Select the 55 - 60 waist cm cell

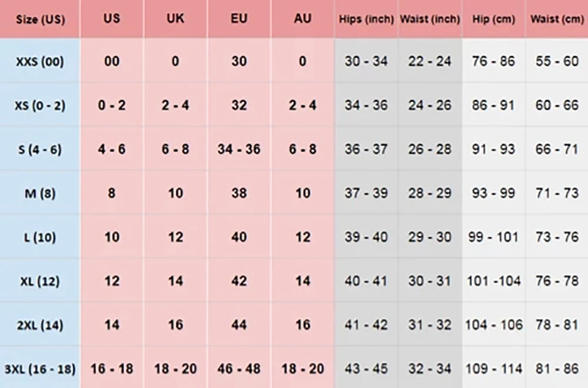(557, 61)
